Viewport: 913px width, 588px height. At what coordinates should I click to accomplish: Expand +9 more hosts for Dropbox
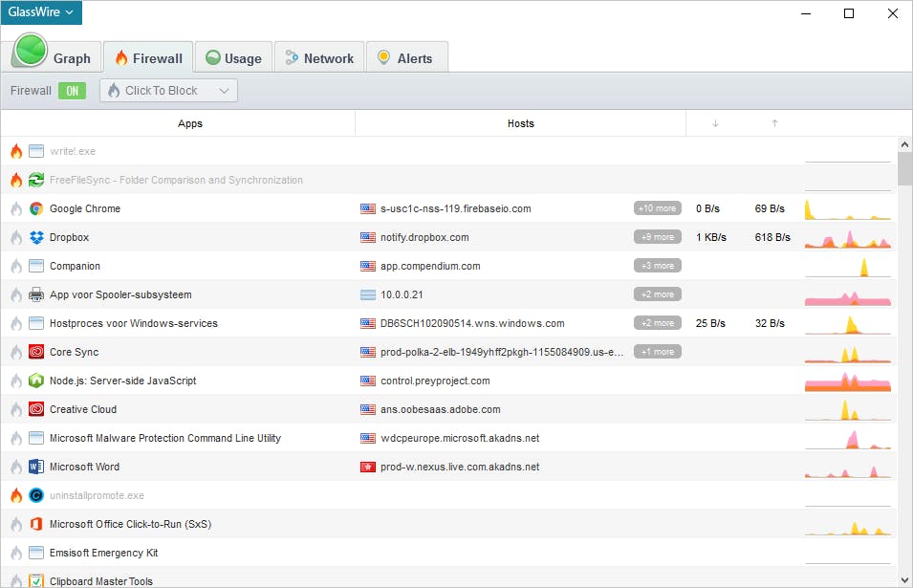pos(658,237)
